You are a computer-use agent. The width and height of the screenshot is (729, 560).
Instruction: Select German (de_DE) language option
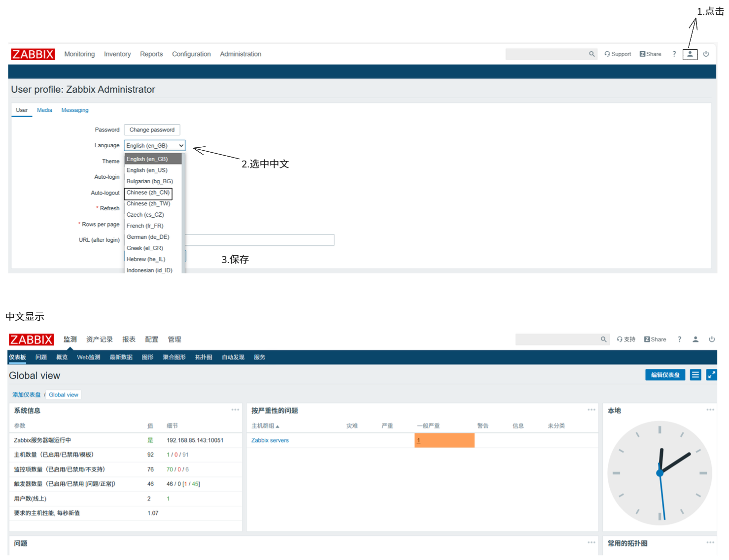tap(153, 237)
